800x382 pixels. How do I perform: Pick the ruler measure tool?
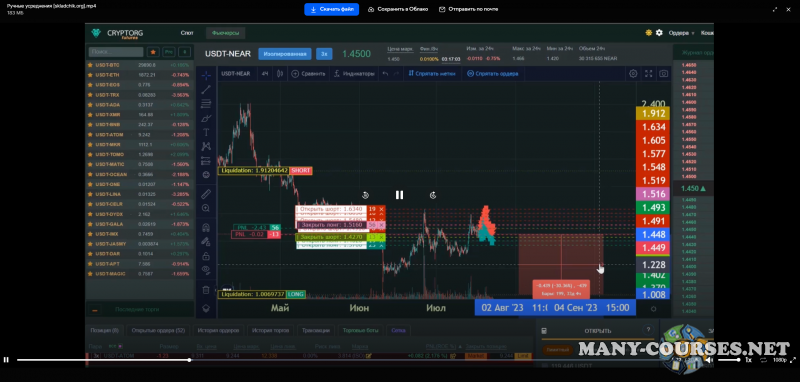click(x=206, y=194)
